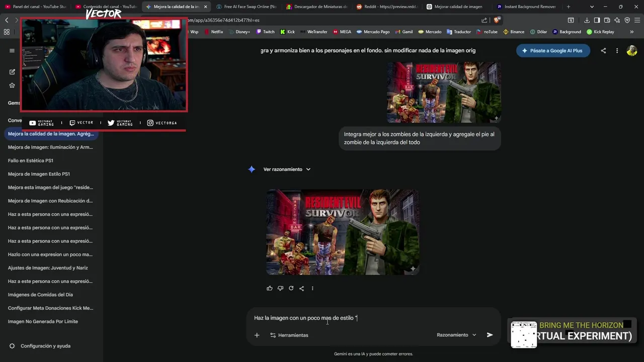Click the regenerate response icon
Screen dimensions: 644x362
(291, 288)
